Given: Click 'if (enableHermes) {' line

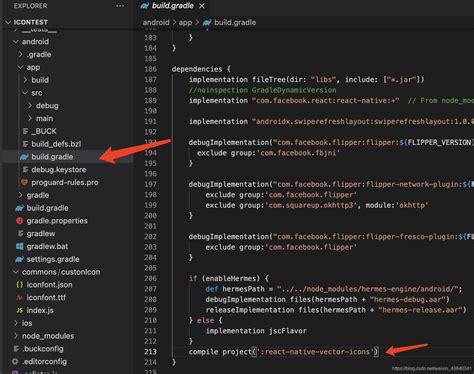Looking at the screenshot, I should click(x=229, y=278).
